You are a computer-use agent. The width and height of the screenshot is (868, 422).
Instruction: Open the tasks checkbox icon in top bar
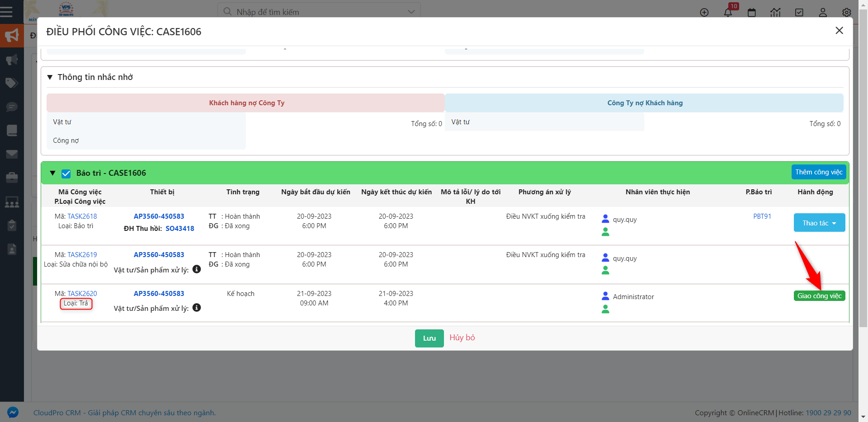tap(799, 12)
